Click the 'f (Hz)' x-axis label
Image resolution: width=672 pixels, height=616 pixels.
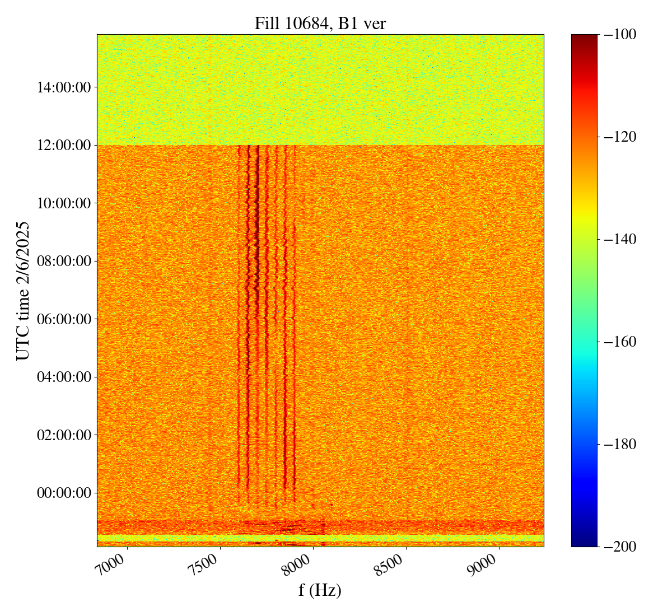[320, 590]
